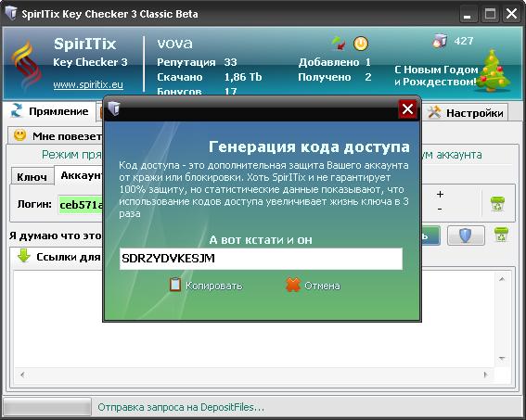Screen dimensions: 526x420
Task: Click the Получено 2 counter
Action: pos(335,77)
